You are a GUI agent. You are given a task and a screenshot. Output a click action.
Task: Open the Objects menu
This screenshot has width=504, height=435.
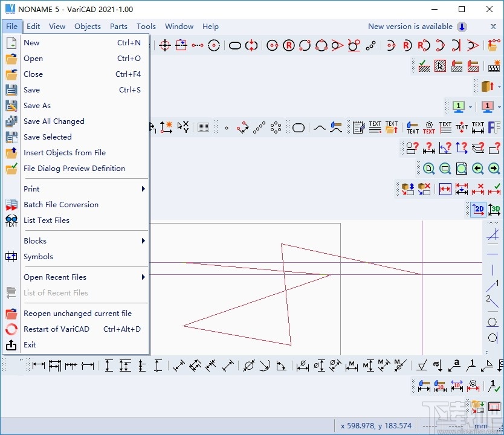point(88,27)
